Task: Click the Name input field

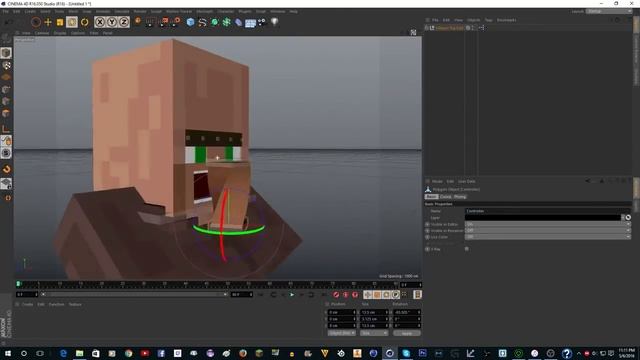Action: pos(547,211)
